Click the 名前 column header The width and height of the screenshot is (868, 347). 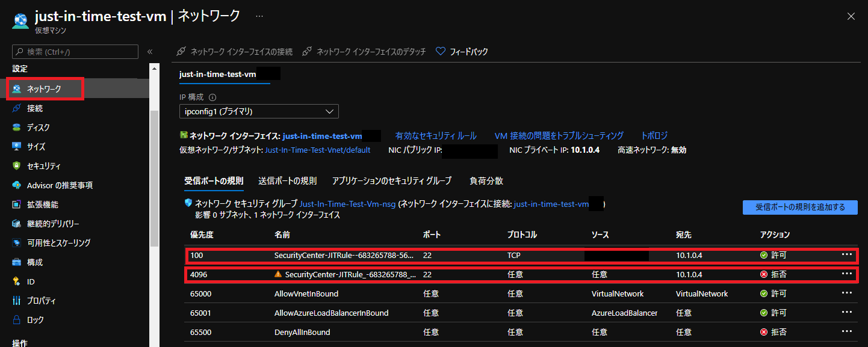[282, 235]
